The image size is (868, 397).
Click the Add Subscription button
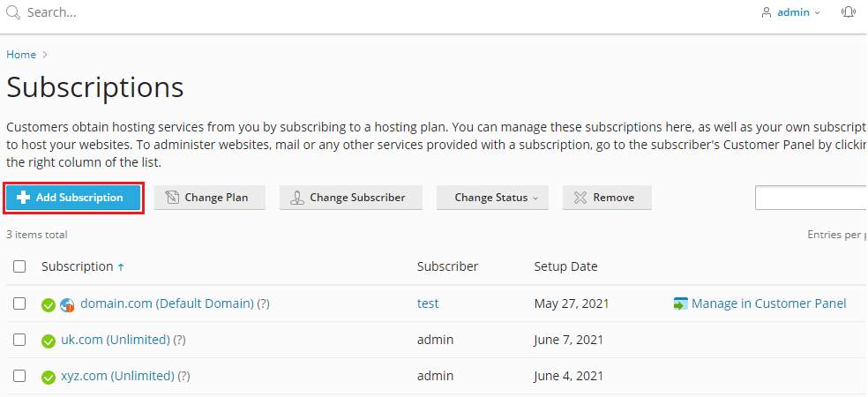pos(73,198)
